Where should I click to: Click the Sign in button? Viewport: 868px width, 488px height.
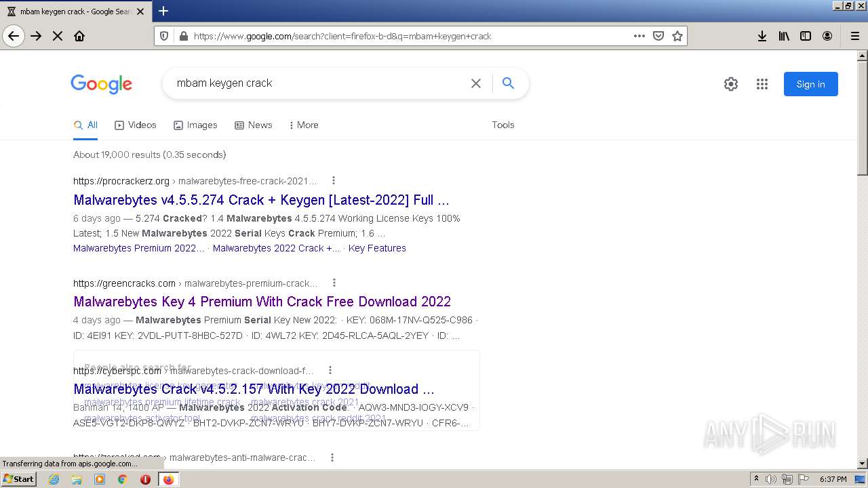(x=811, y=84)
